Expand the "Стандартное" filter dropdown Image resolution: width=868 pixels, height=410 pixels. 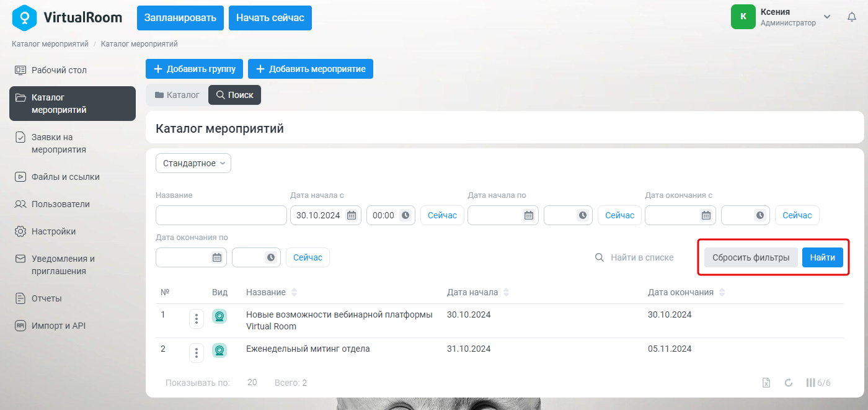coord(193,163)
